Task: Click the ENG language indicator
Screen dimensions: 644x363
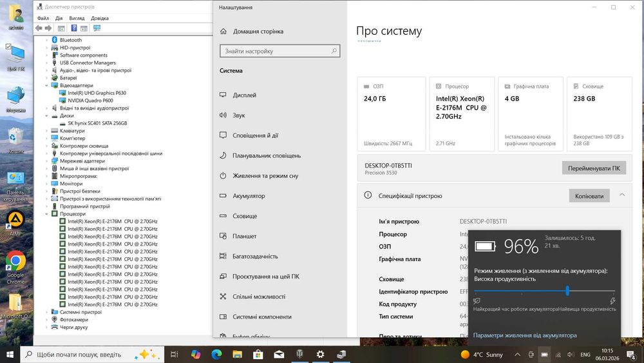Action: coord(585,355)
